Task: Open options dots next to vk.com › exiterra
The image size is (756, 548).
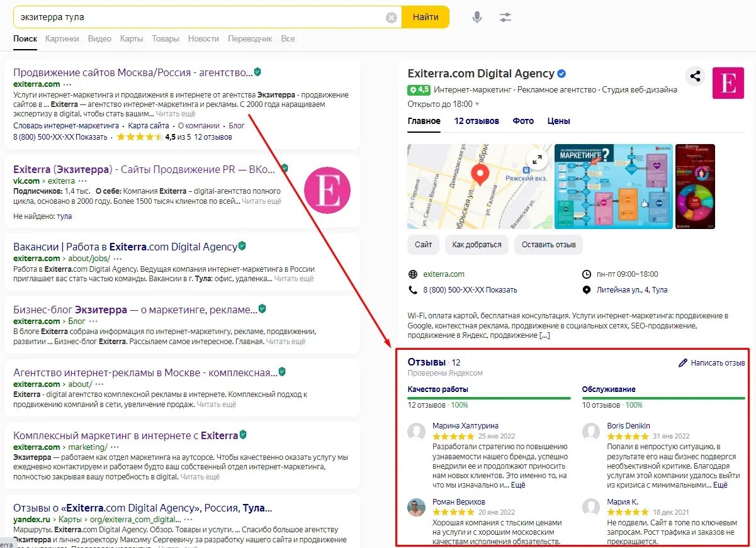Action: tap(82, 181)
